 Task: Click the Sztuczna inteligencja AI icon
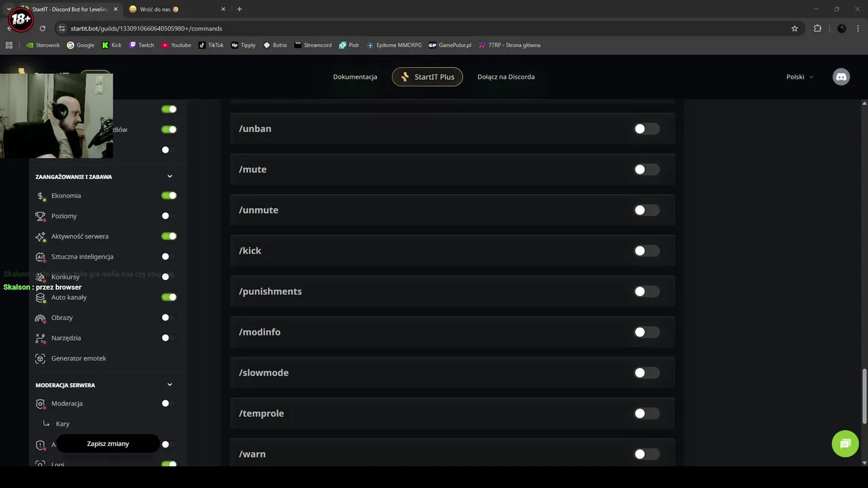pyautogui.click(x=41, y=257)
